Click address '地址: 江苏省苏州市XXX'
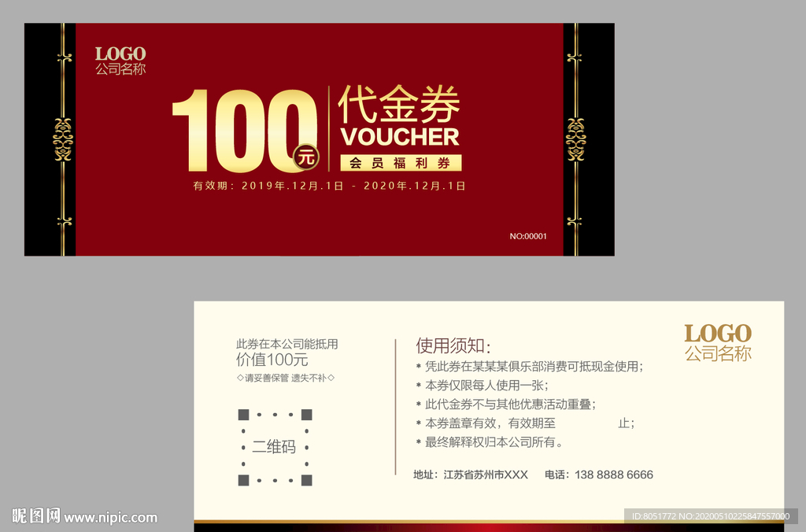Screen dimensions: 806x532 point(471,475)
